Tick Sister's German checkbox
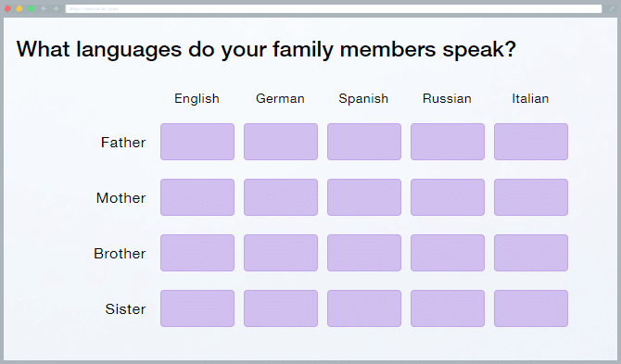This screenshot has width=621, height=364. (281, 308)
